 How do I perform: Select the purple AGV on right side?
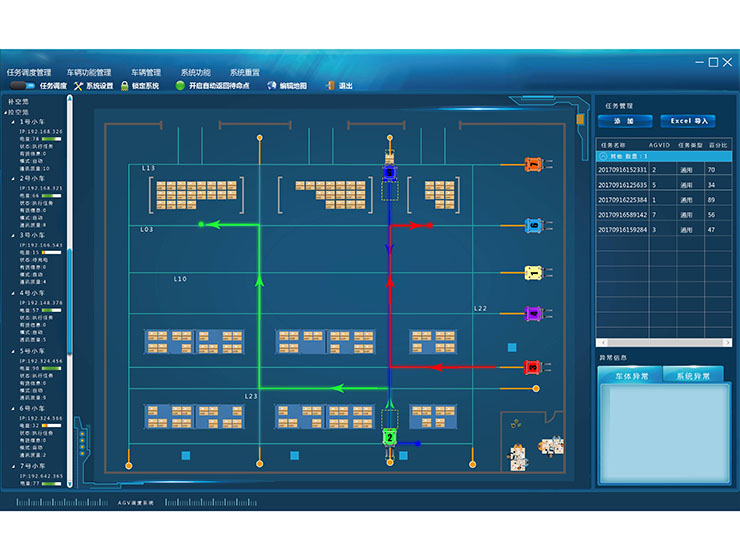[x=534, y=314]
